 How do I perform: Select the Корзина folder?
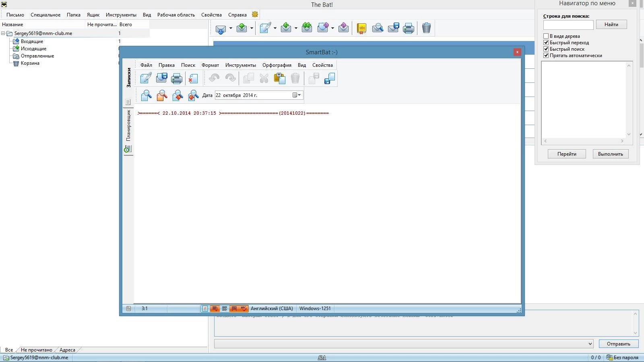coord(30,63)
